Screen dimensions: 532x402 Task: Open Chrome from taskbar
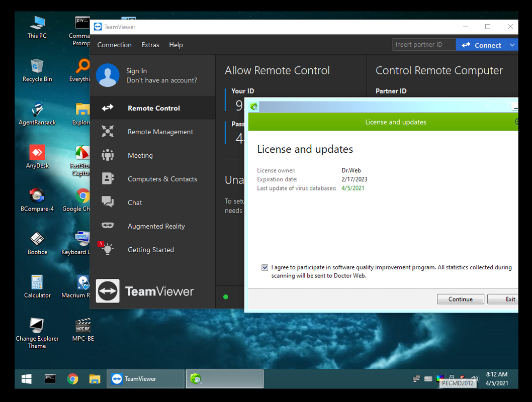pos(72,378)
